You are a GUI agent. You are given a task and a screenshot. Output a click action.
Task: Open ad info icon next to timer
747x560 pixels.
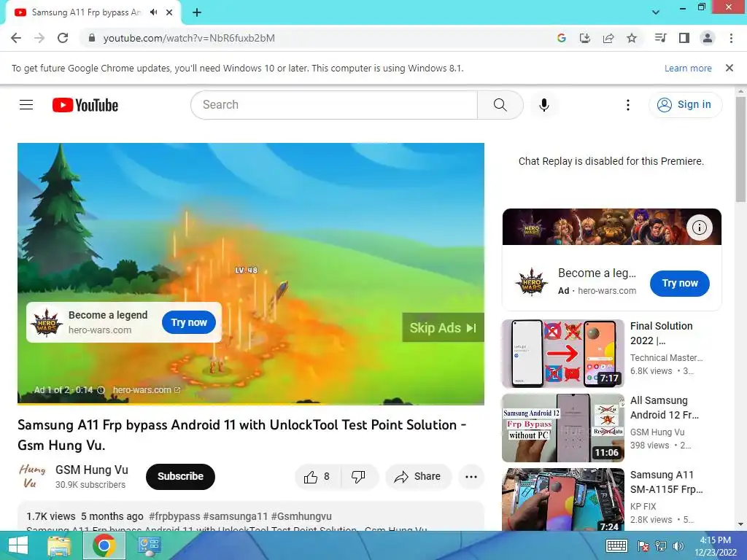(101, 390)
